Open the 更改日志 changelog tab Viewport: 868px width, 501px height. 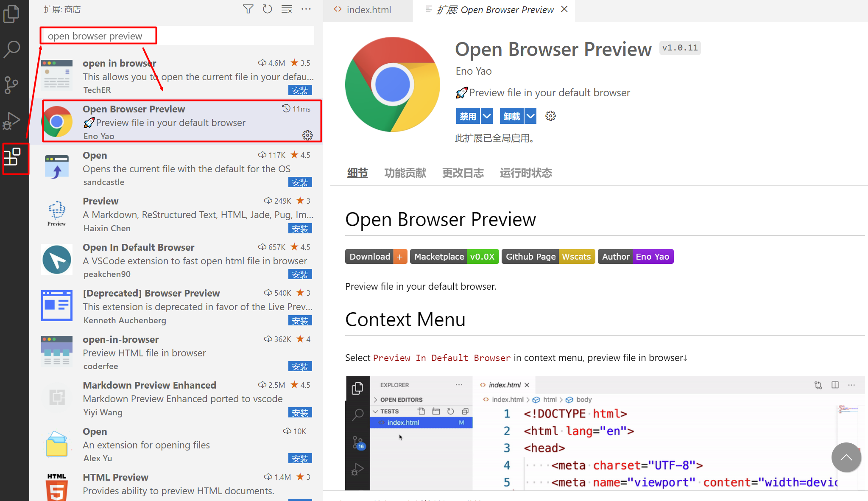[x=463, y=173]
